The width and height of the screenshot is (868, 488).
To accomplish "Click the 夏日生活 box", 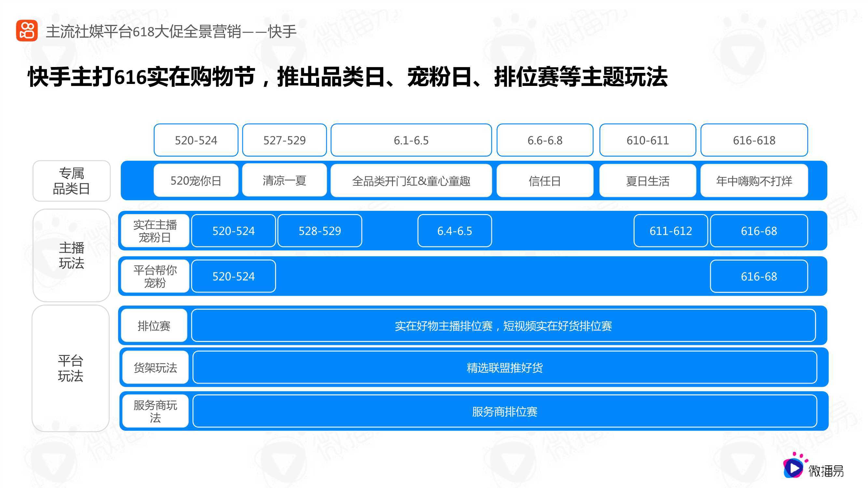I will click(x=648, y=181).
